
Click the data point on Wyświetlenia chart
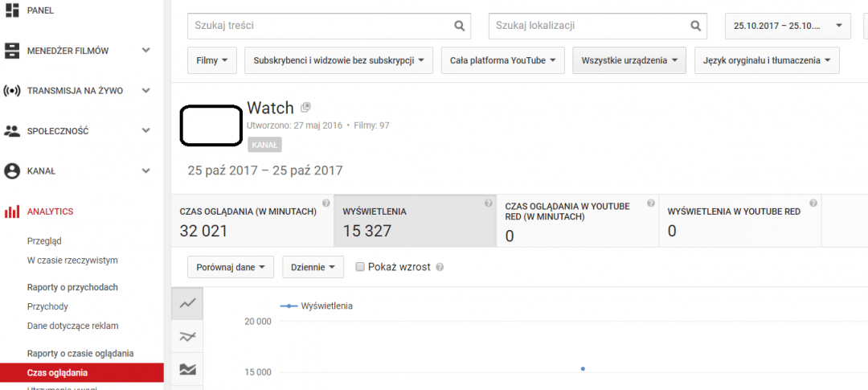click(583, 369)
